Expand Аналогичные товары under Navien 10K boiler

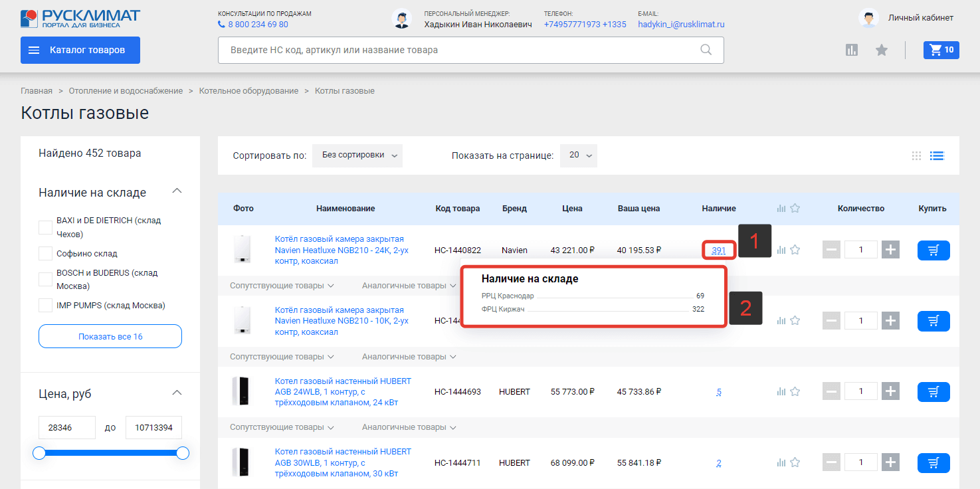[x=409, y=357]
